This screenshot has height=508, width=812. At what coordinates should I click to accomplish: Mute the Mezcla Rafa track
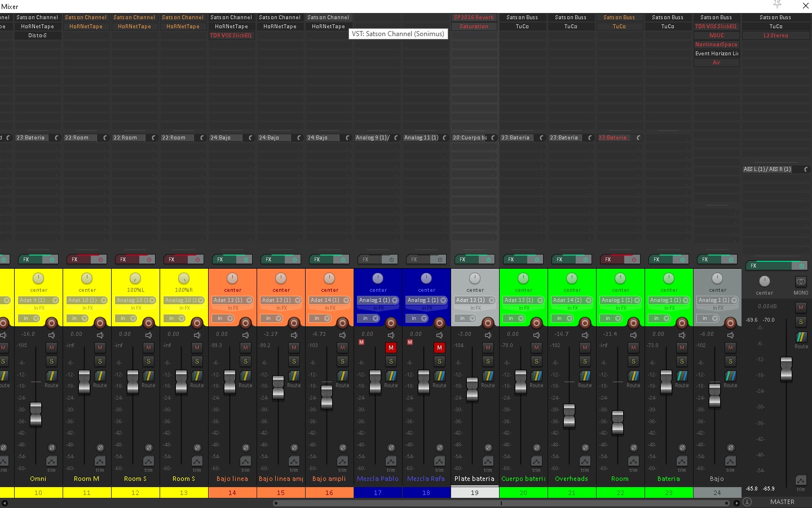pos(439,348)
